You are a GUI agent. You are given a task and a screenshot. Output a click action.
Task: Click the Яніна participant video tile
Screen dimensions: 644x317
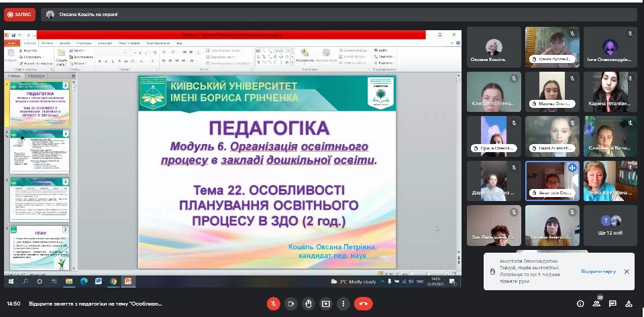610,181
